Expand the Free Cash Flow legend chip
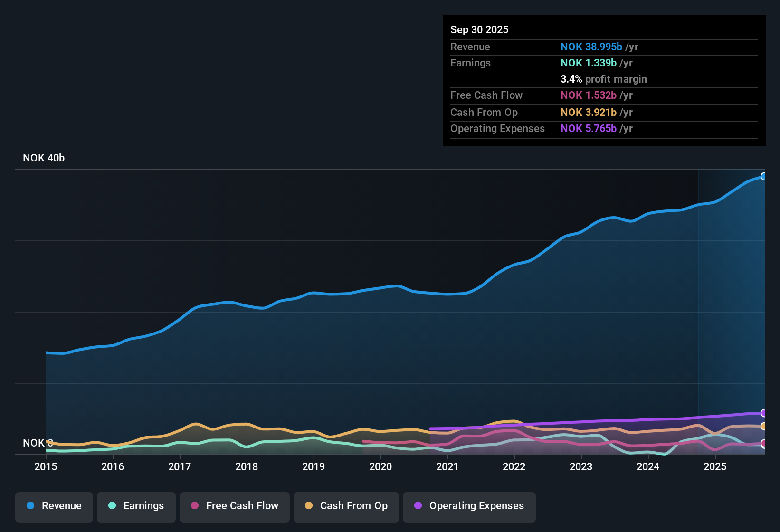Screen dimensions: 780x532 point(234,506)
